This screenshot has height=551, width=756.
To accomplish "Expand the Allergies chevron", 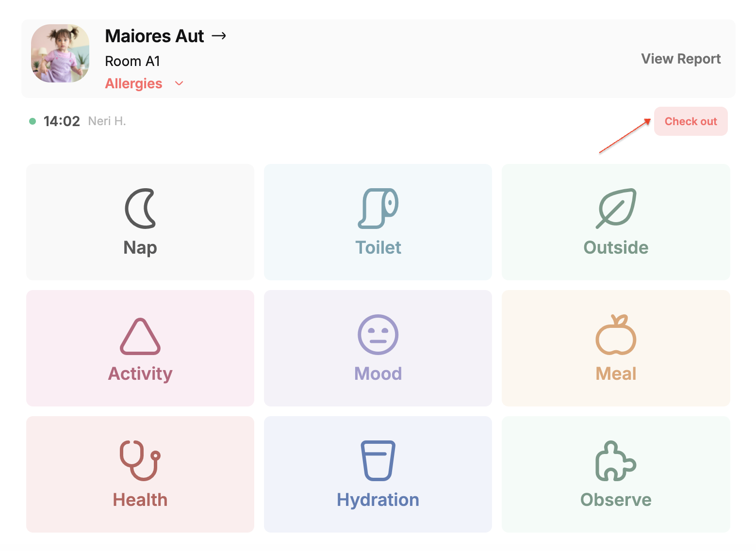I will coord(179,83).
